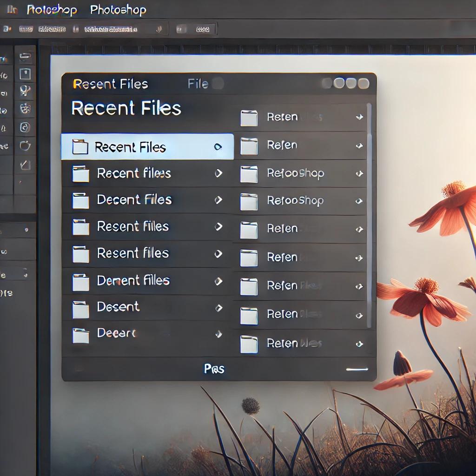476x476 pixels.
Task: Expand the Decent Files row chevron
Action: (x=218, y=200)
